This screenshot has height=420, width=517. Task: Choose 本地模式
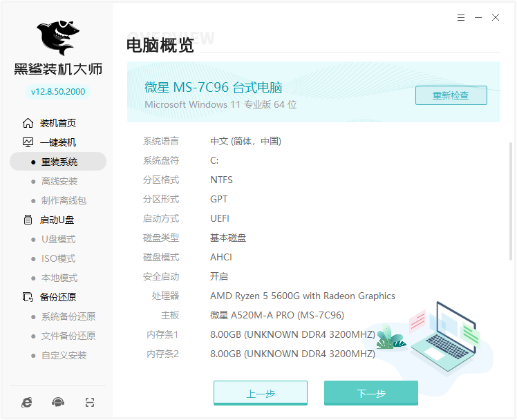(x=59, y=278)
